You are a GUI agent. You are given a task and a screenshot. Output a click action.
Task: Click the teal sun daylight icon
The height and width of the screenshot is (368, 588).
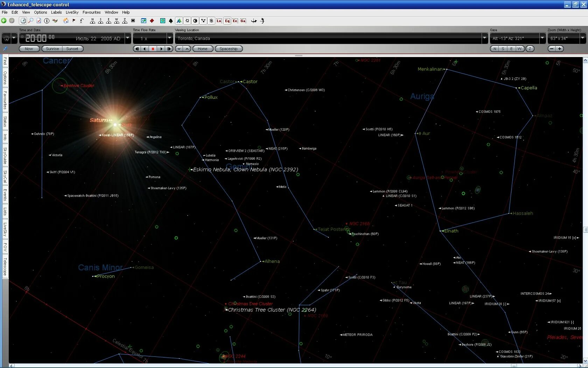(x=163, y=21)
